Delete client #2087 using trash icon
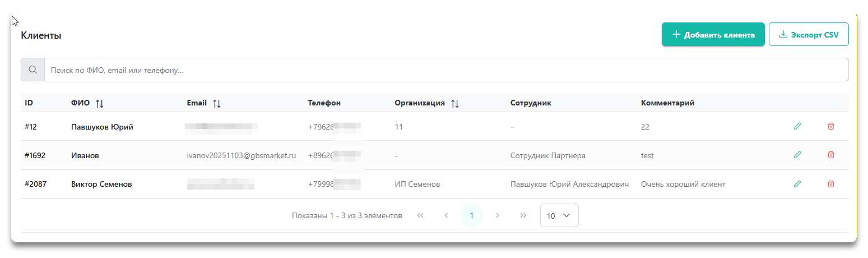 [x=830, y=183]
